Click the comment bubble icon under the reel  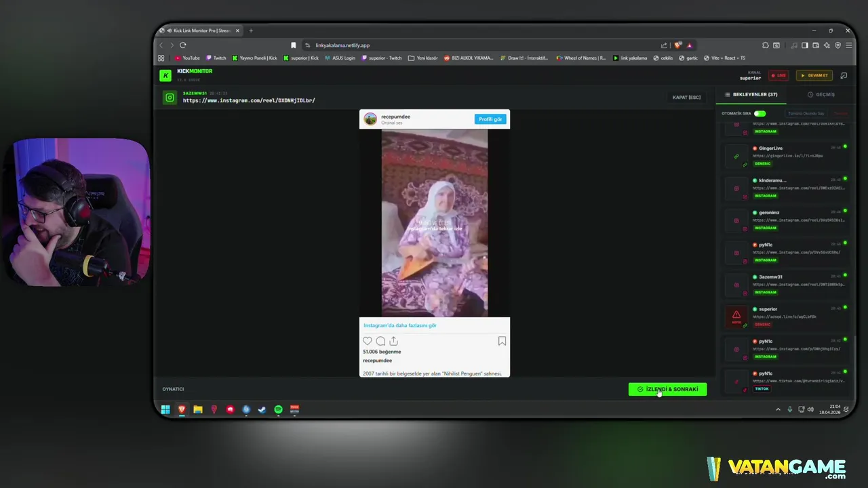point(380,341)
